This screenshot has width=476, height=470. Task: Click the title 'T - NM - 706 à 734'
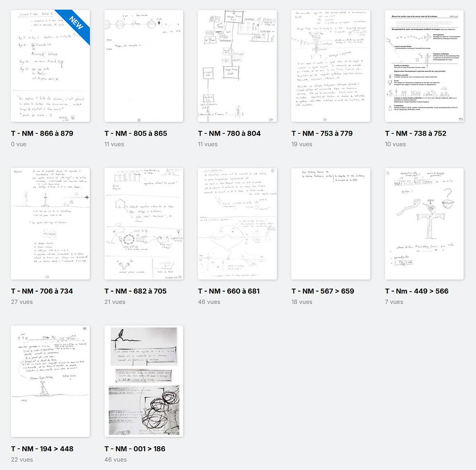click(42, 291)
